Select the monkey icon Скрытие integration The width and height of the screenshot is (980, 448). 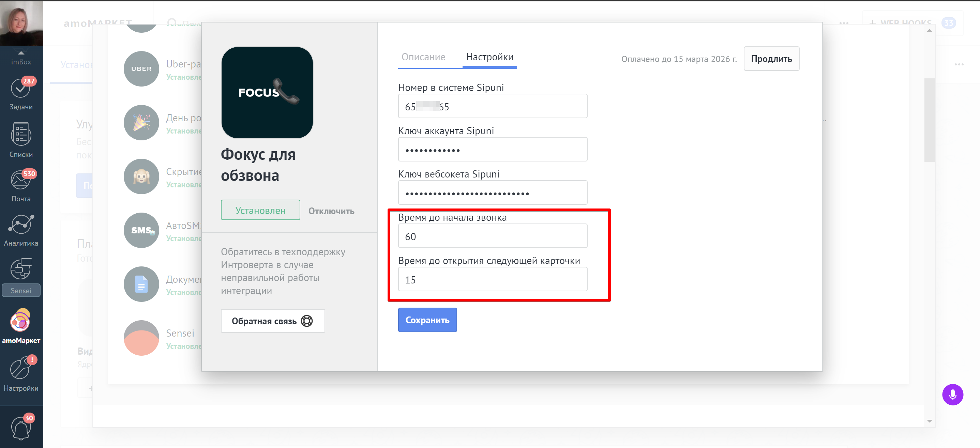141,176
